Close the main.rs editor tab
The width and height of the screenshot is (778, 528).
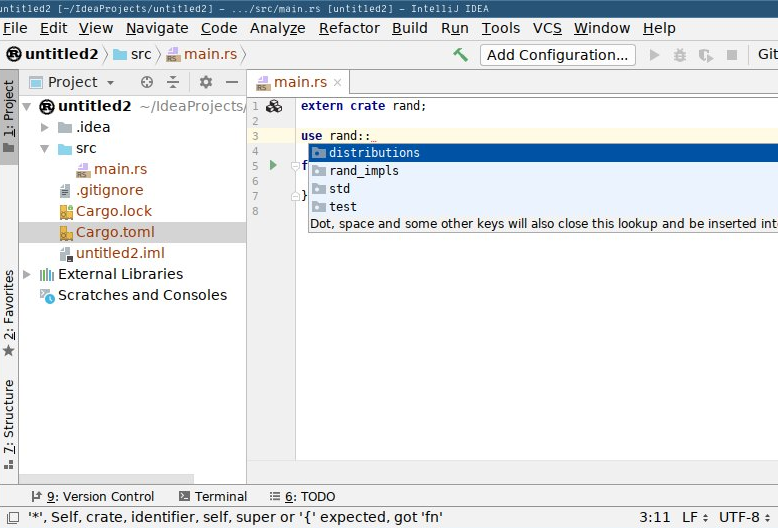pos(337,82)
